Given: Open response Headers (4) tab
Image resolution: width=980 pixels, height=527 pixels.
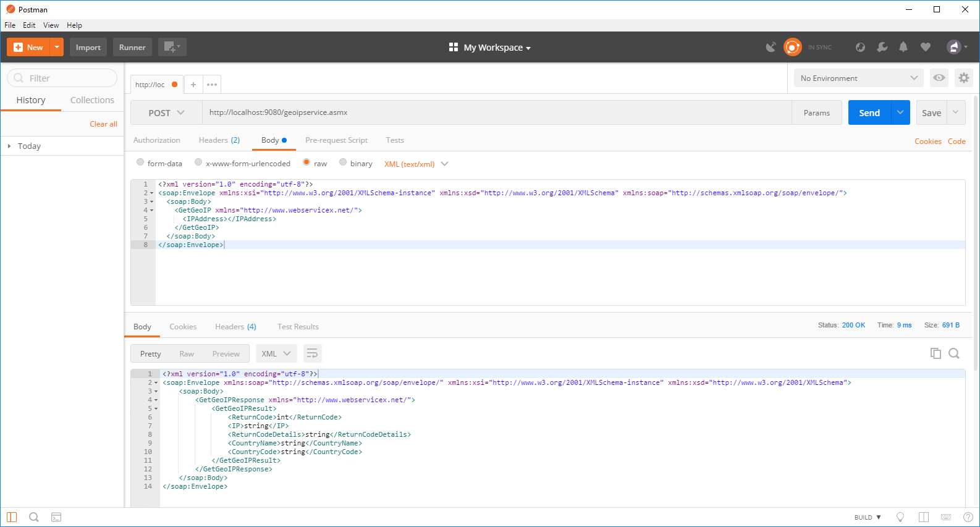Looking at the screenshot, I should (x=235, y=327).
